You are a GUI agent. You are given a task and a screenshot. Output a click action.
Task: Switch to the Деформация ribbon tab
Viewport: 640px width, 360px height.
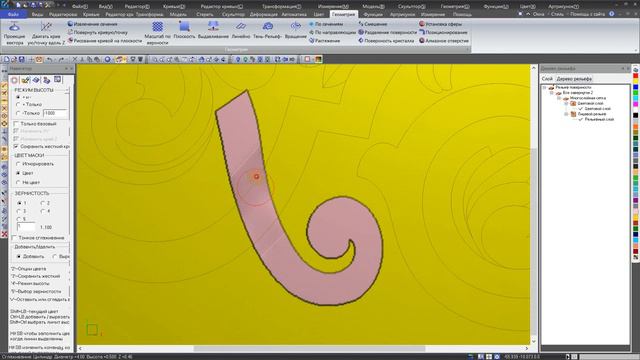pyautogui.click(x=263, y=14)
